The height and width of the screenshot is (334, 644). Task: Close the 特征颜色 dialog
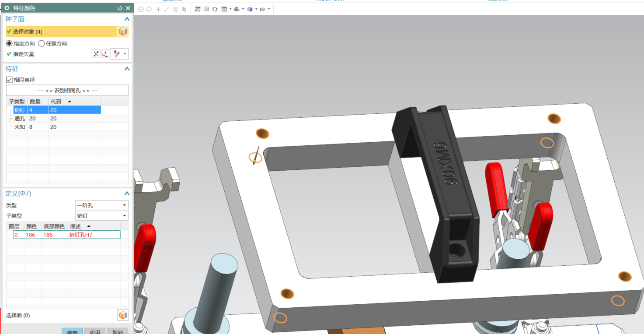pyautogui.click(x=128, y=8)
